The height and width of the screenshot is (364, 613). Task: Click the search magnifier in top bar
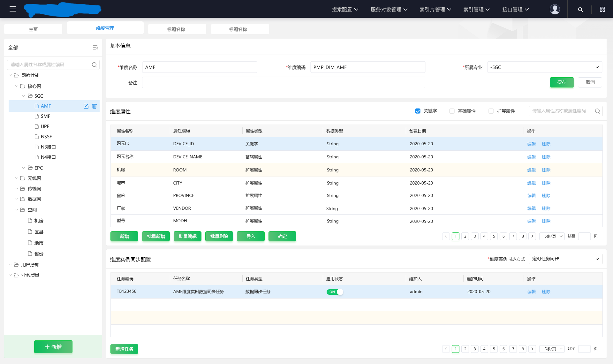pyautogui.click(x=580, y=10)
